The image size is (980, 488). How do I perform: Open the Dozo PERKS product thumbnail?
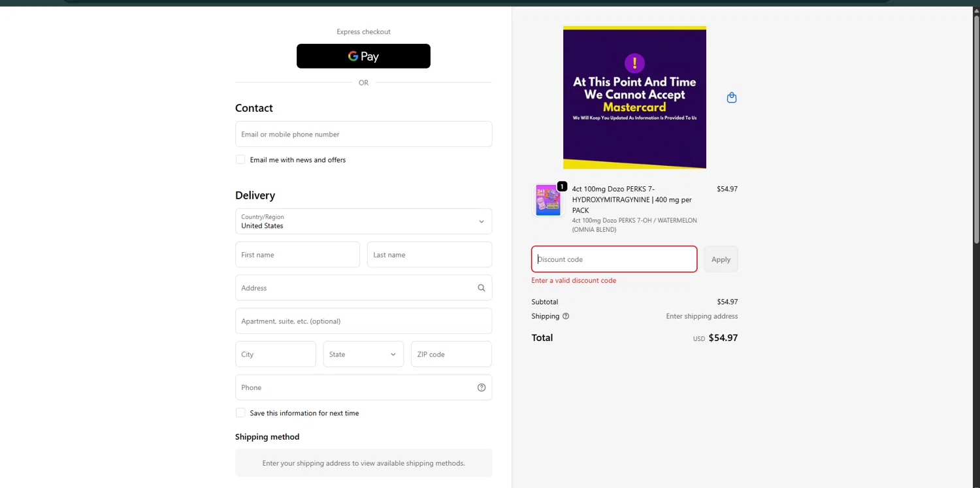pos(548,200)
